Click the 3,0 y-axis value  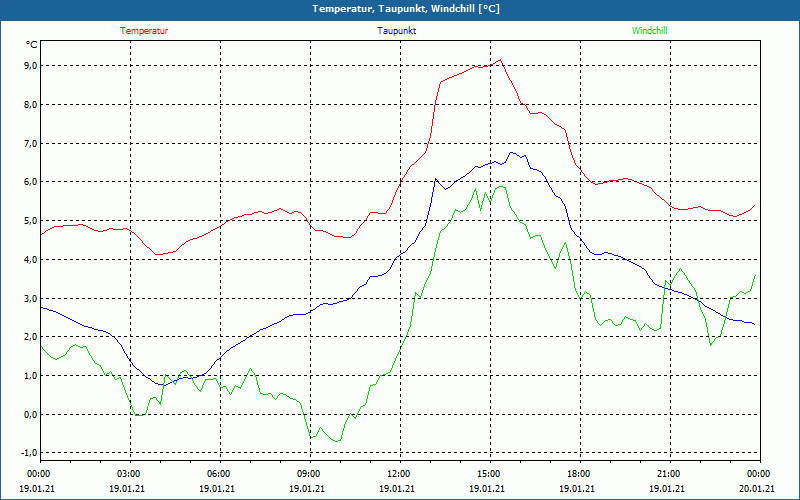[x=31, y=298]
